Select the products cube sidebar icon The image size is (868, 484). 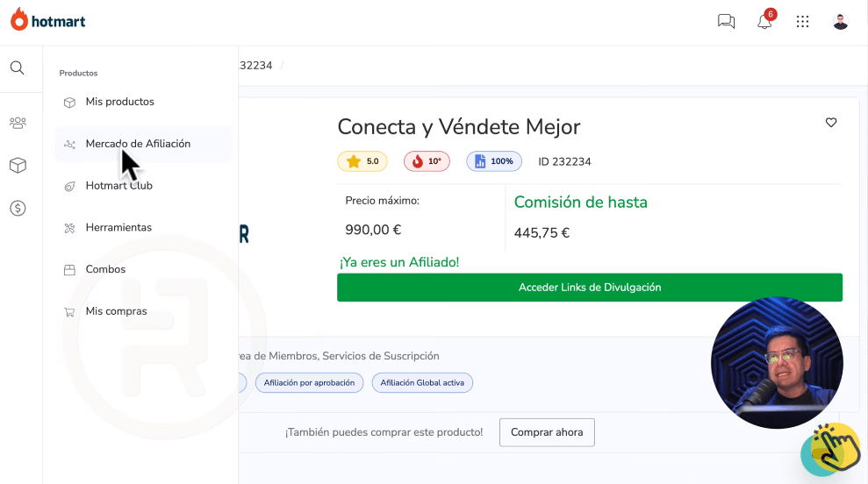(x=18, y=166)
